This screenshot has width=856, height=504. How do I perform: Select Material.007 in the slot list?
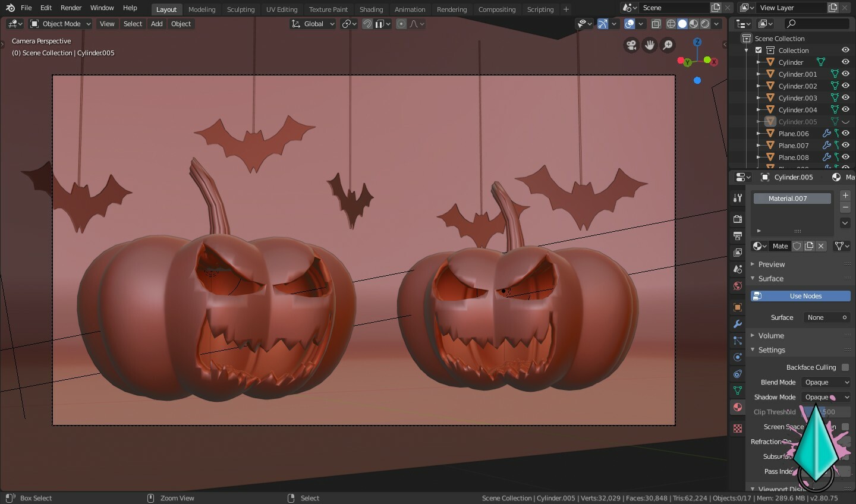(x=792, y=199)
